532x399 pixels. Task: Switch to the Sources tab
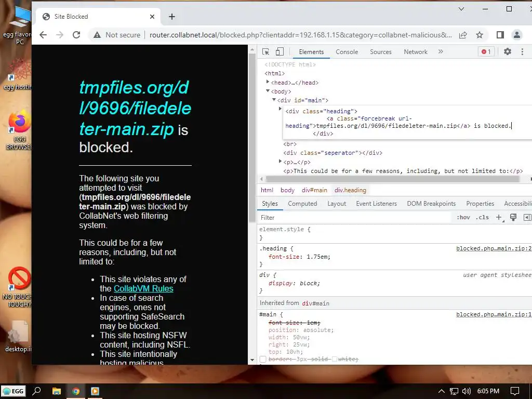point(381,52)
